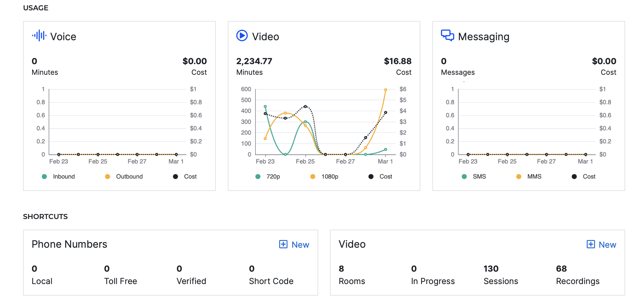Click the Video play-circle icon
644x308 pixels.
(242, 36)
